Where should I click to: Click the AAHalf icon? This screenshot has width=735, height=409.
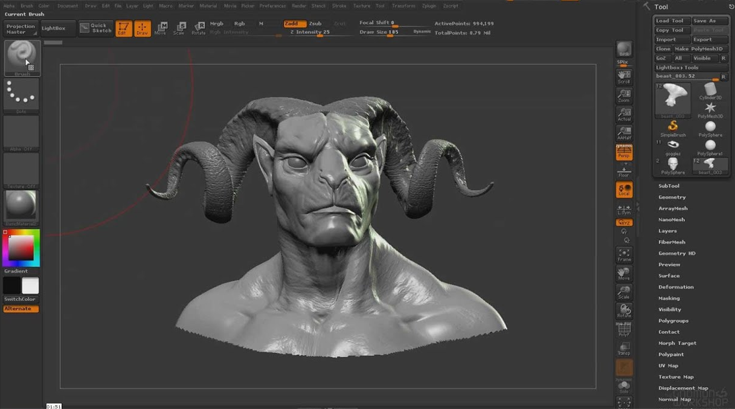click(x=624, y=134)
